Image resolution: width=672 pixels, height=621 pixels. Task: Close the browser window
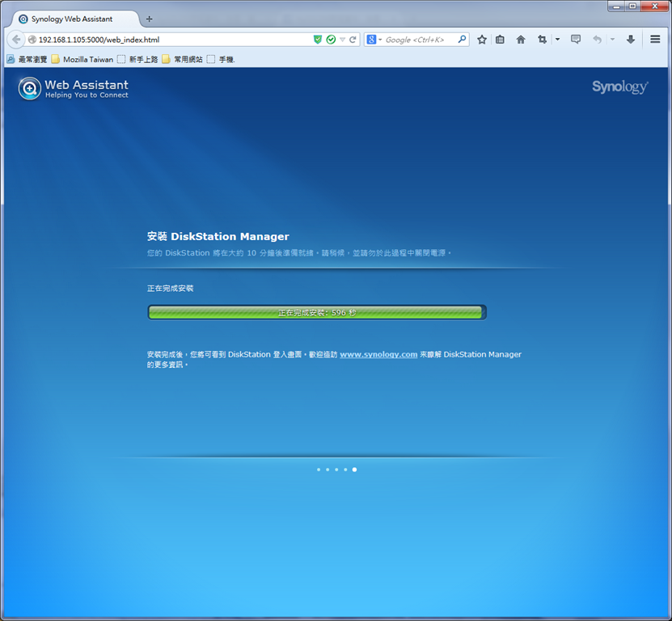point(654,6)
